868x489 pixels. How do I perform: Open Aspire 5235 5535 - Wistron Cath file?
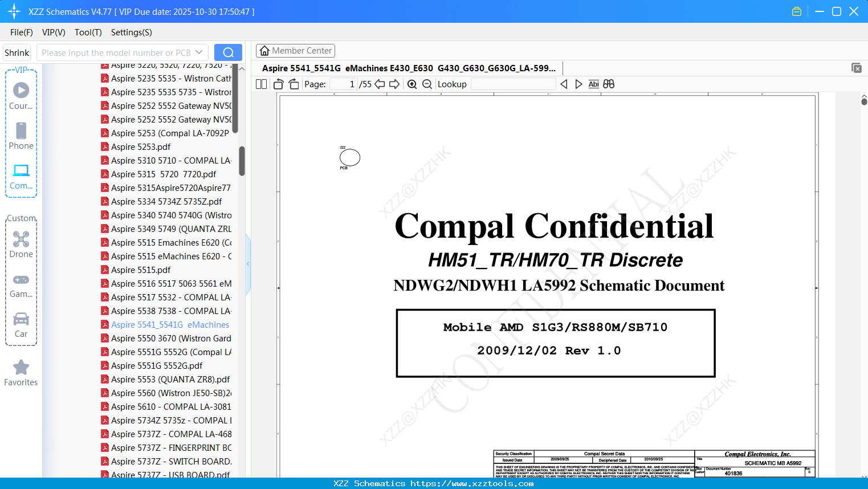pyautogui.click(x=171, y=79)
